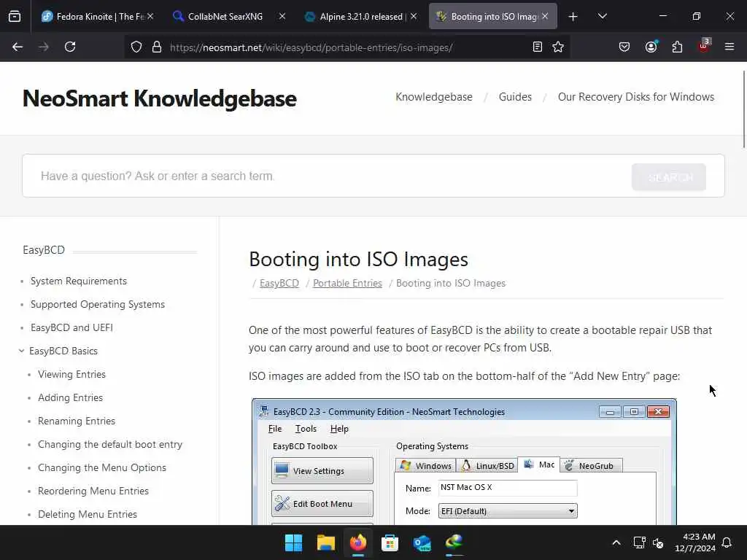This screenshot has width=747, height=560.
Task: Open Adding Entries in sidebar
Action: pyautogui.click(x=70, y=397)
